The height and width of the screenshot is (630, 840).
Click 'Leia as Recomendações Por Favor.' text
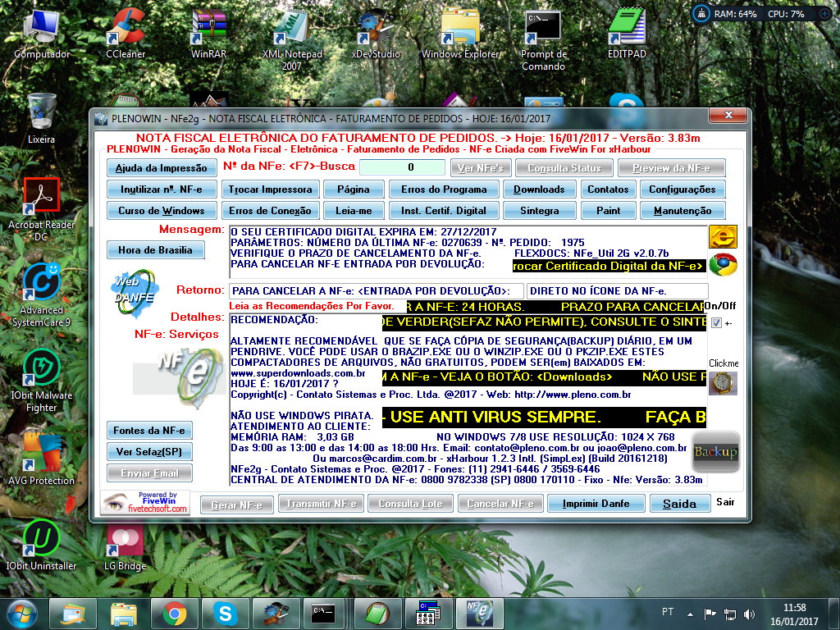(311, 306)
